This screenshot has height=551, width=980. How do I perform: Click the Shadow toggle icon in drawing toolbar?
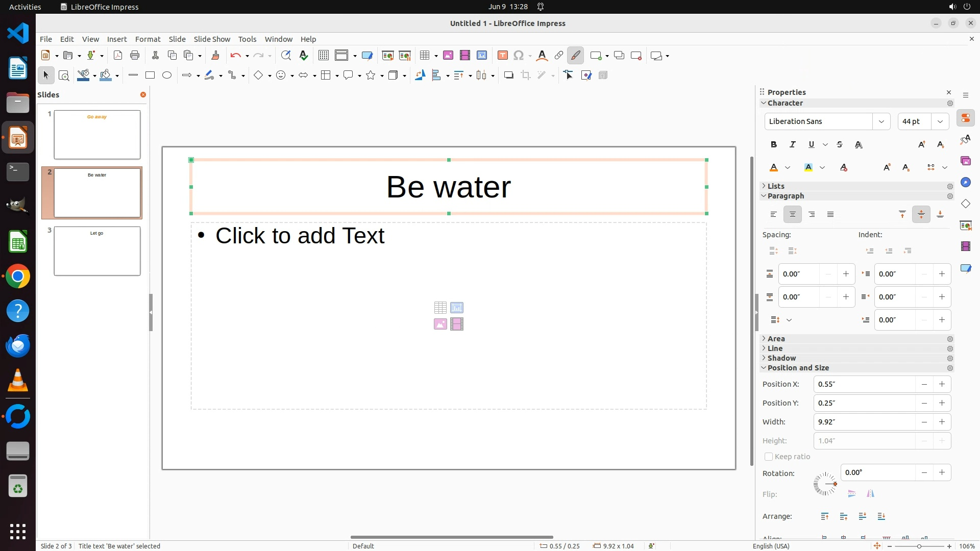[x=508, y=76]
